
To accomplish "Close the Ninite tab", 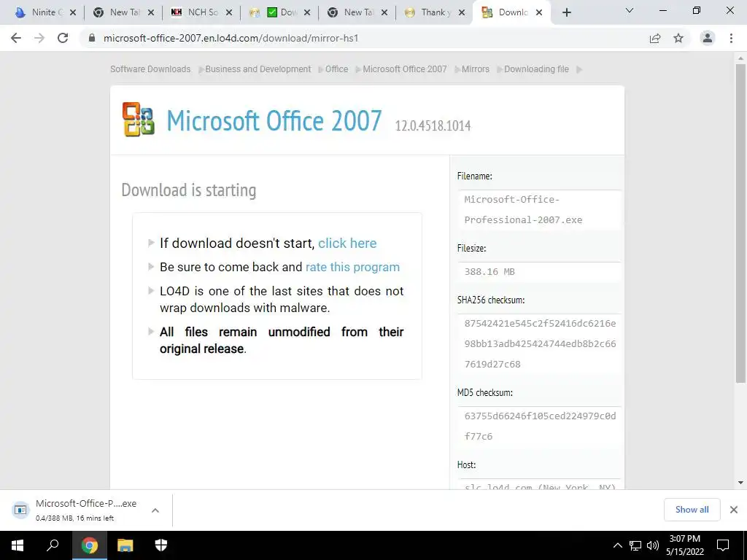I will click(x=73, y=12).
